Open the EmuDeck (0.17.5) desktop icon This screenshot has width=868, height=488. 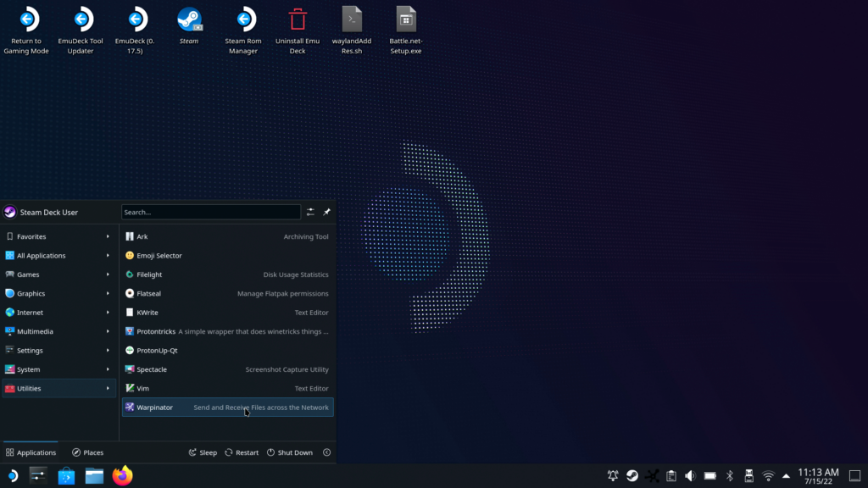coord(135,30)
